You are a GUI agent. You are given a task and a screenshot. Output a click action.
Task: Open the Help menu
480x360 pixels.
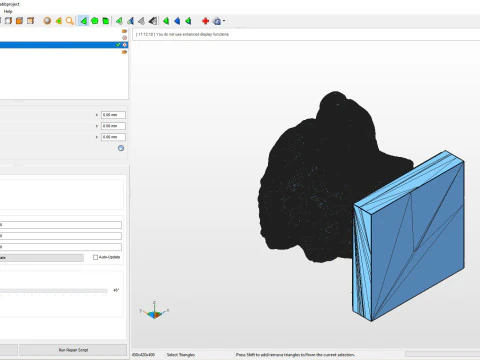(8, 11)
